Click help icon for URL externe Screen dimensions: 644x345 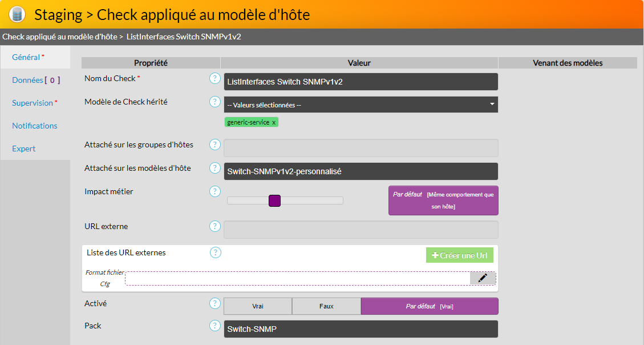(x=215, y=226)
